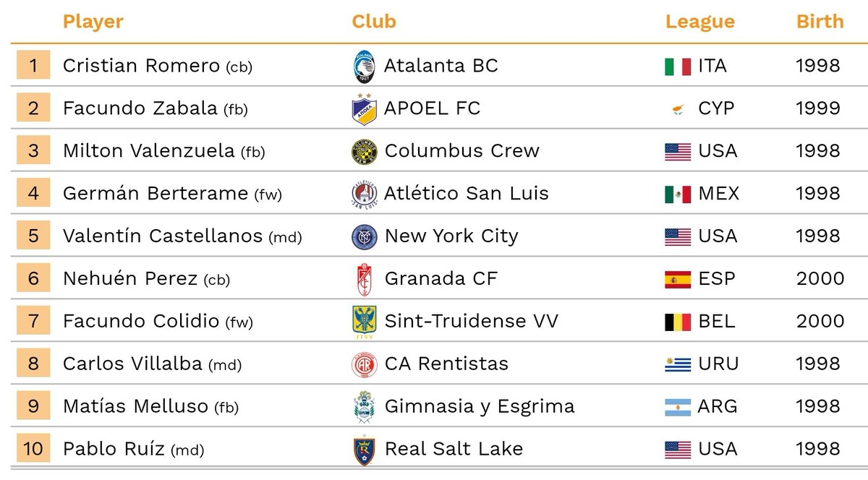
Task: Click the Atalanta BC club crest
Action: coord(364,66)
